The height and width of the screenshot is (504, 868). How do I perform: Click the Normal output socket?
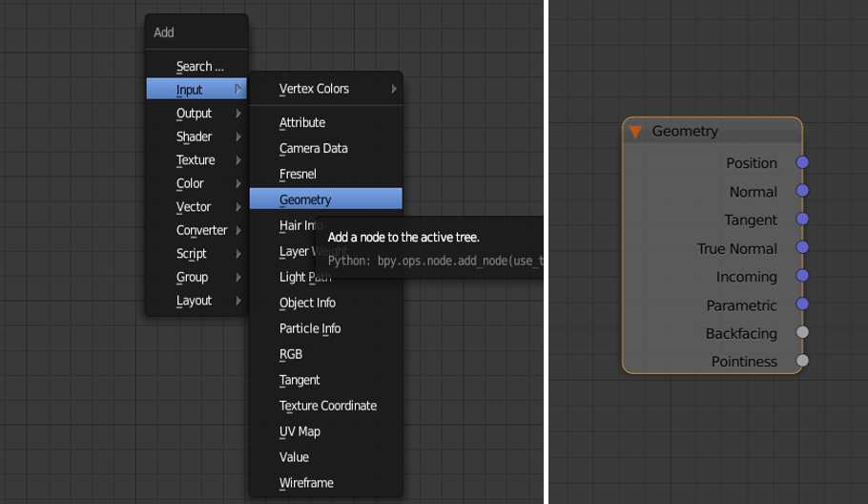(802, 191)
